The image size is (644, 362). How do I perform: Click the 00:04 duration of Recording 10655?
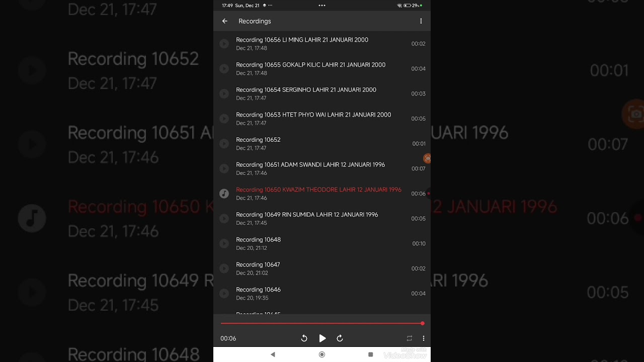tap(418, 69)
